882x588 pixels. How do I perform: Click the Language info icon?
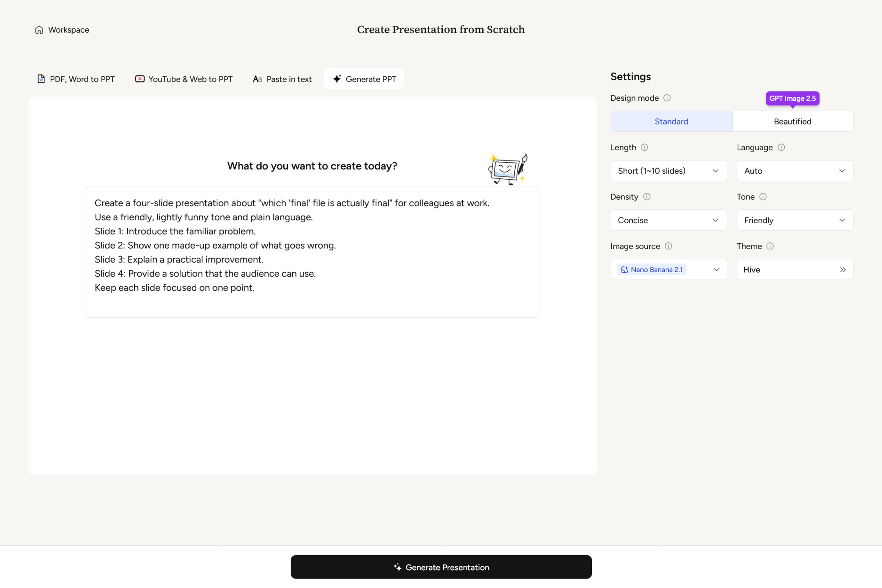(x=781, y=147)
